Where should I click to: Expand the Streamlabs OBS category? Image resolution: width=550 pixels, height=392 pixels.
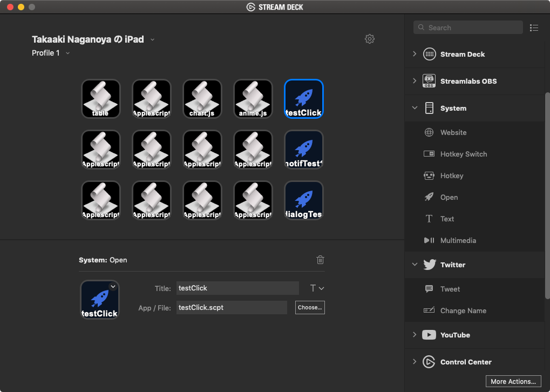click(x=415, y=81)
